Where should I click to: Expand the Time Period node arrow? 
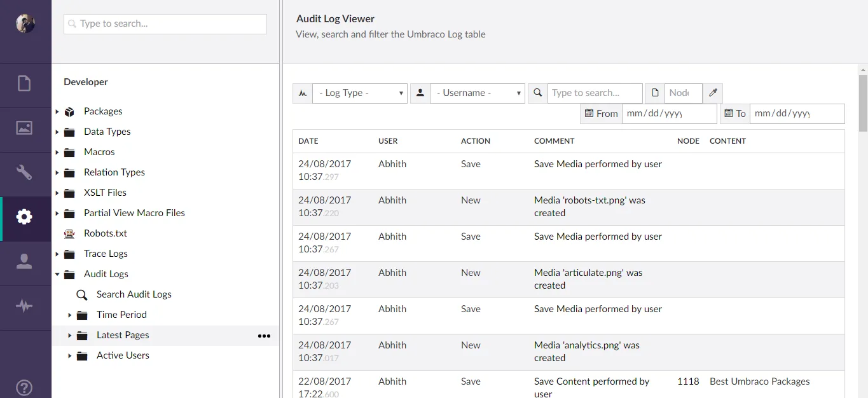69,315
